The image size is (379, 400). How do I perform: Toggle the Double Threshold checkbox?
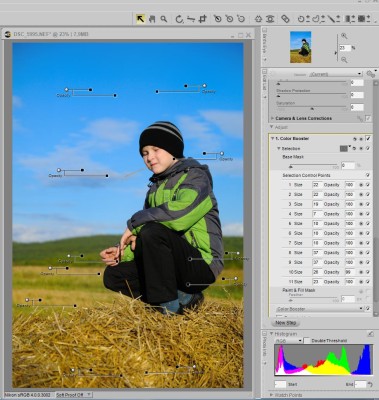(x=307, y=341)
